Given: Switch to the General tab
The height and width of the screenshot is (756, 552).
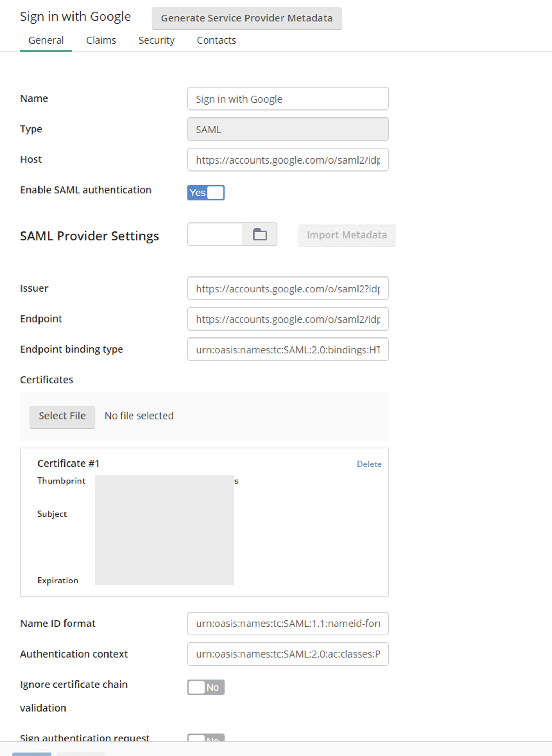Looking at the screenshot, I should pos(46,41).
